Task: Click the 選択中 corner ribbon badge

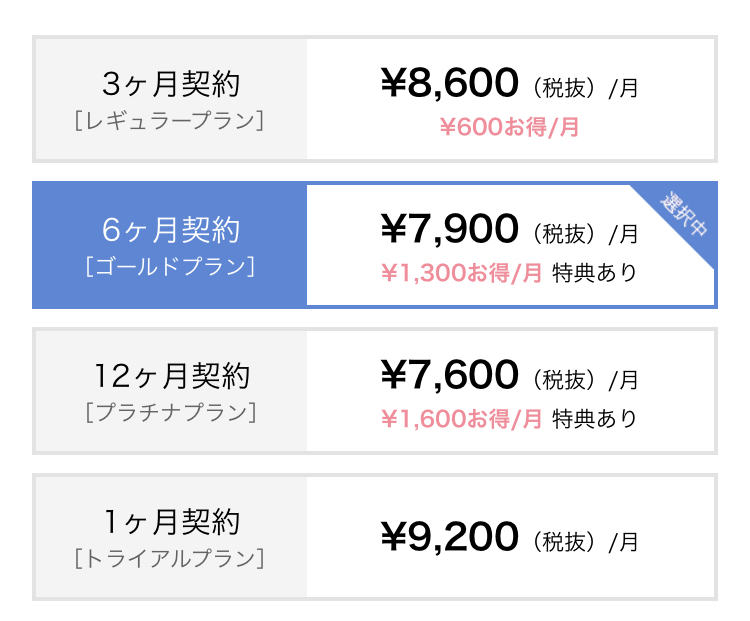Action: (x=686, y=213)
